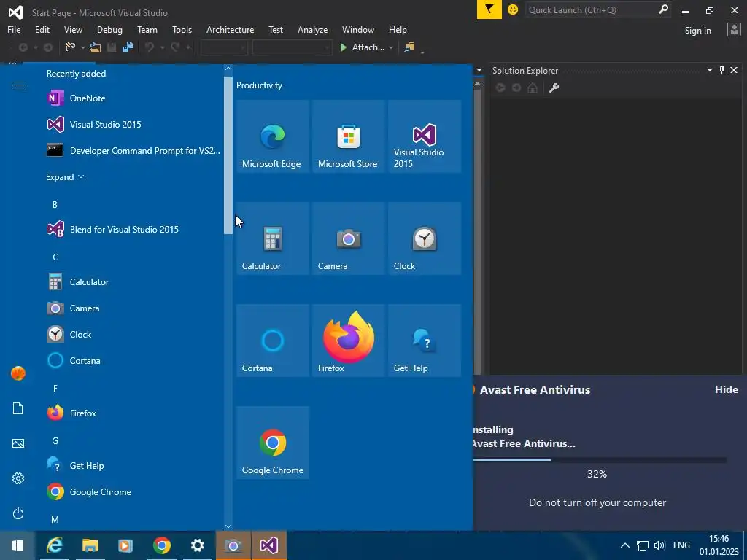This screenshot has width=747, height=560.
Task: Click user account avatar in Start sidebar
Action: 18,373
